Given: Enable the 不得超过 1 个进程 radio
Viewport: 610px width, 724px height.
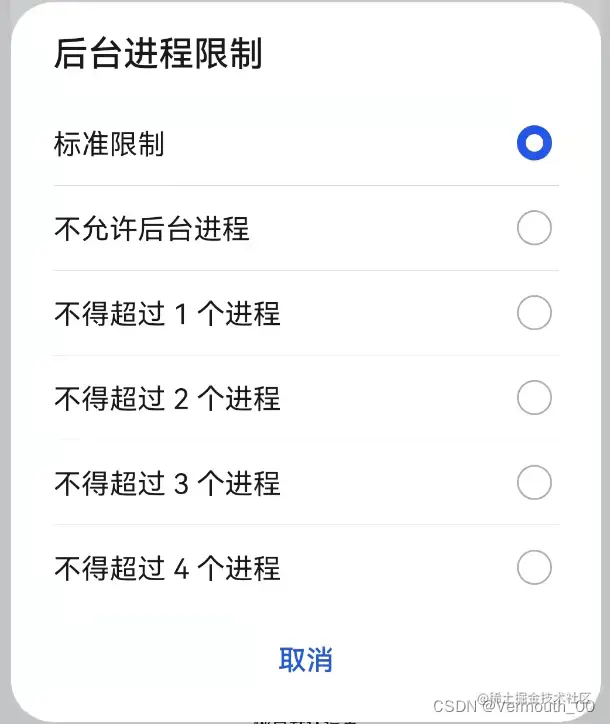Looking at the screenshot, I should 534,313.
